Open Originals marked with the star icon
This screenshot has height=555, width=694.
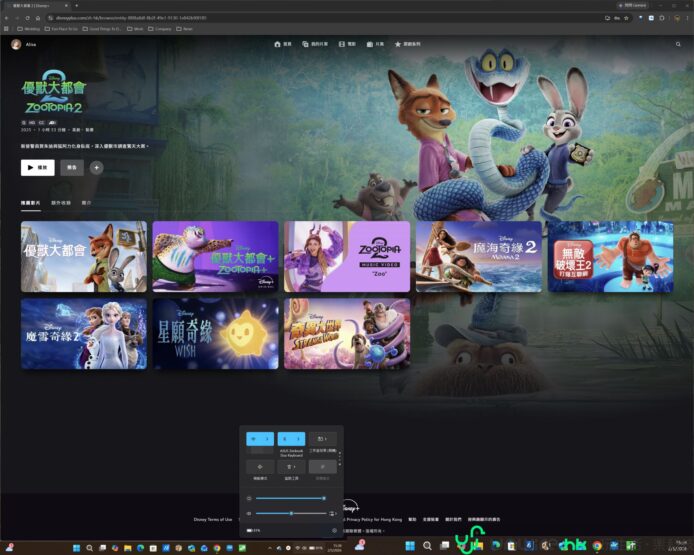[x=407, y=44]
